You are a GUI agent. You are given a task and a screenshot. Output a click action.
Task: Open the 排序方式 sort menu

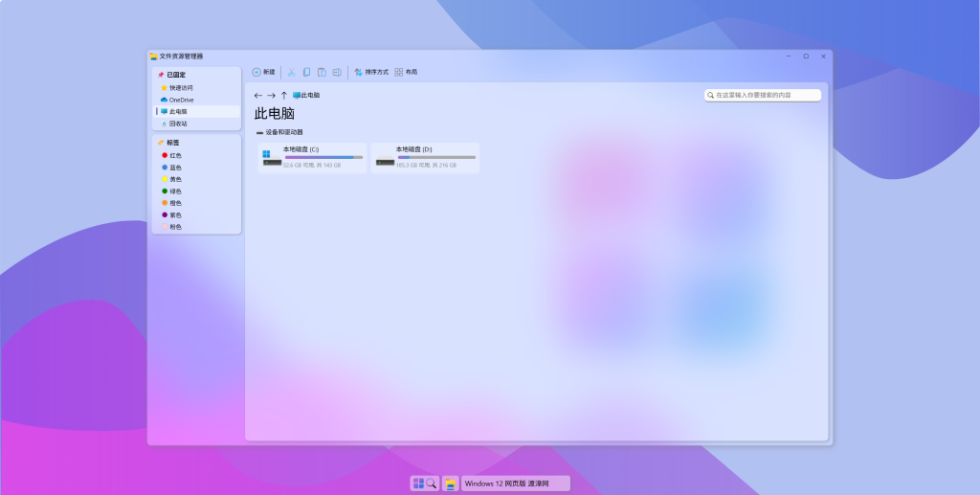point(371,72)
